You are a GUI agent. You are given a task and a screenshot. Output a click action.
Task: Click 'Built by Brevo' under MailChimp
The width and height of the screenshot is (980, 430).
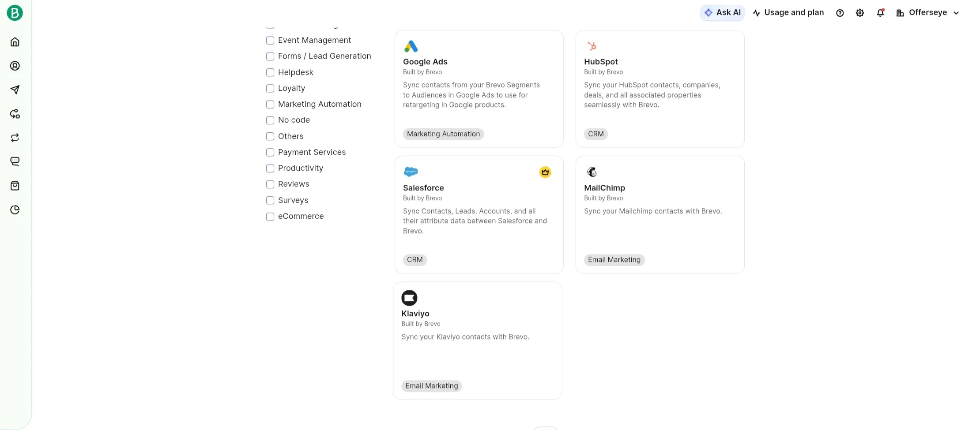(603, 198)
